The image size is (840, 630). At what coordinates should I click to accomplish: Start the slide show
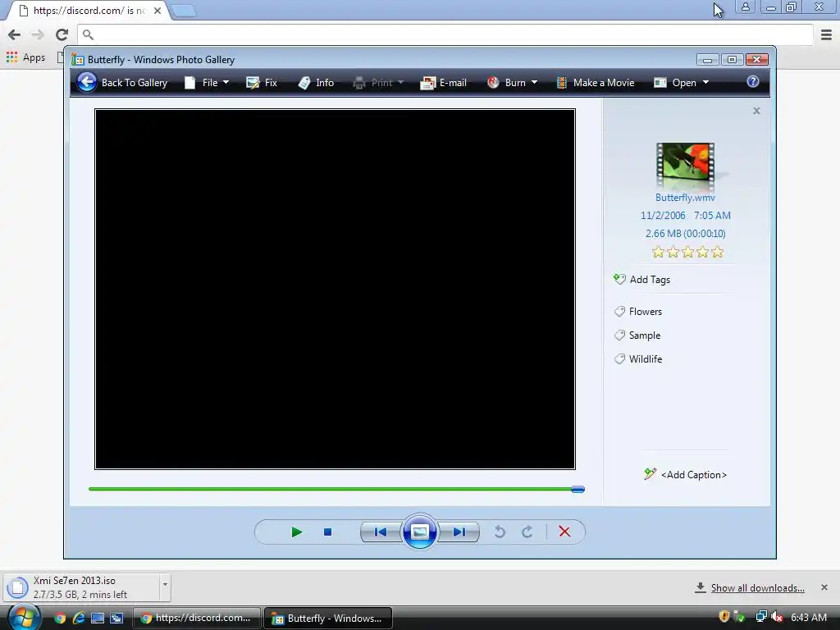[419, 532]
